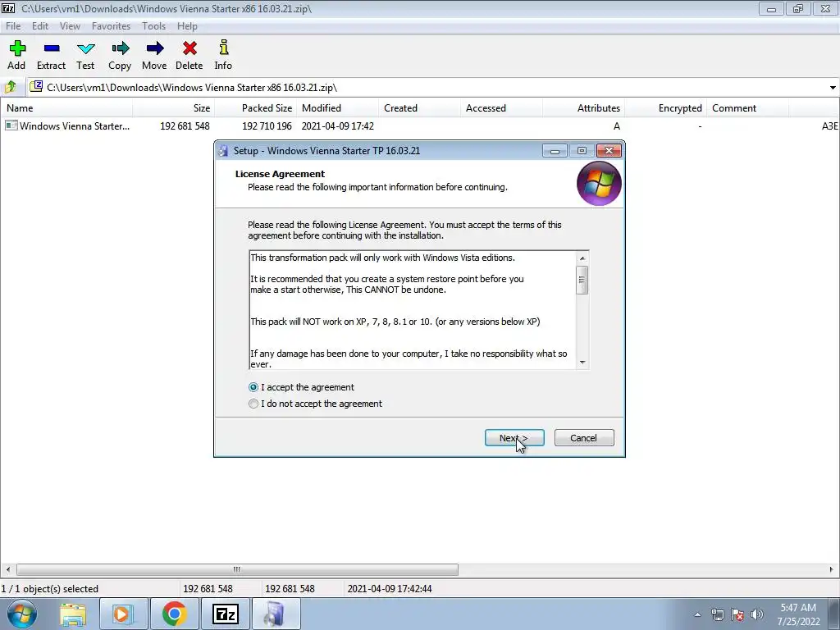Viewport: 840px width, 630px height.
Task: Launch the media player taskbar icon
Action: [123, 614]
